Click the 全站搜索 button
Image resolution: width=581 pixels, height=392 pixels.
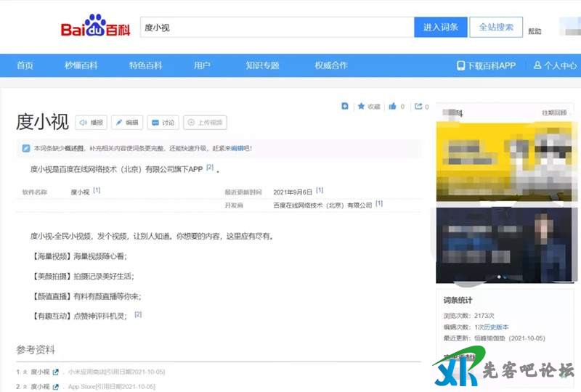pyautogui.click(x=496, y=28)
